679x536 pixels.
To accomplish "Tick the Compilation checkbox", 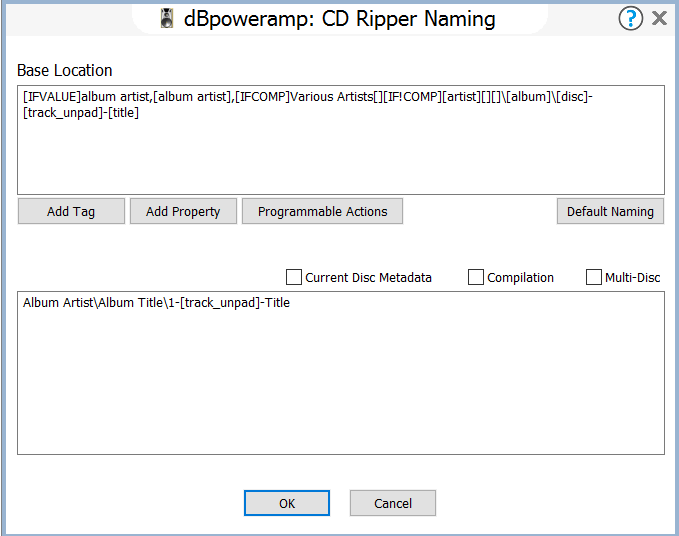I will tap(476, 277).
